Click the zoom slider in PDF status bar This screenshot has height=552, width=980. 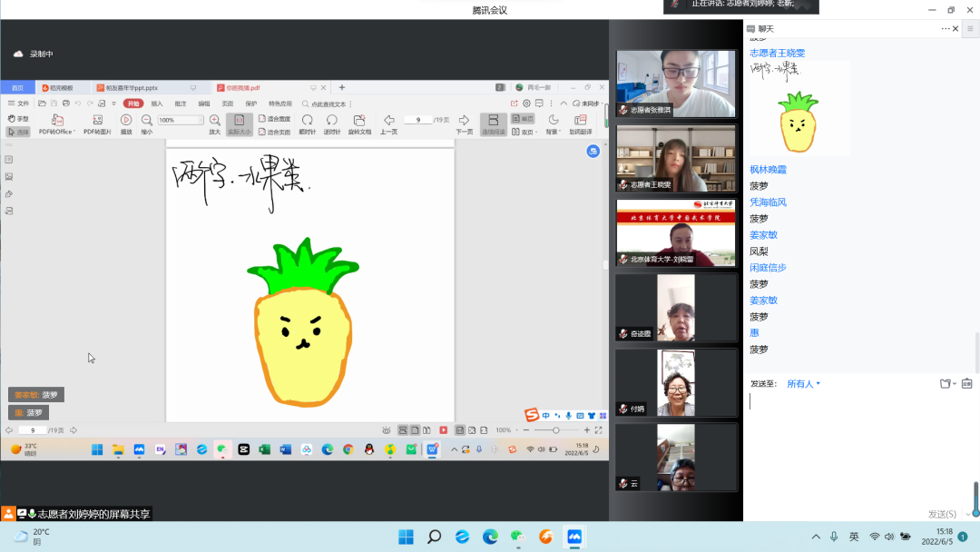(x=555, y=430)
